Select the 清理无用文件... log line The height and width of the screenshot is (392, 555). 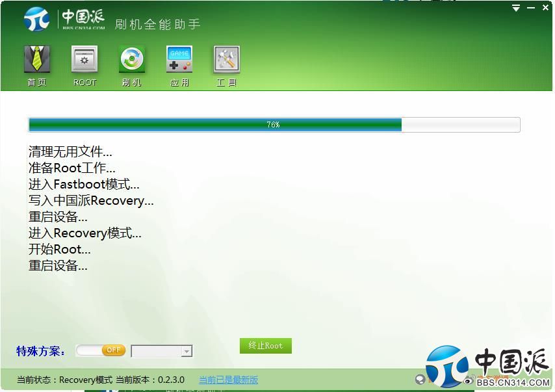70,151
